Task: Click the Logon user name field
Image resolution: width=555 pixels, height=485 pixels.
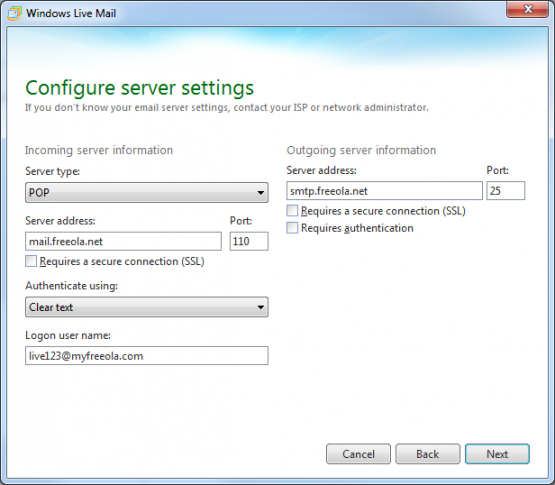Action: pyautogui.click(x=147, y=356)
